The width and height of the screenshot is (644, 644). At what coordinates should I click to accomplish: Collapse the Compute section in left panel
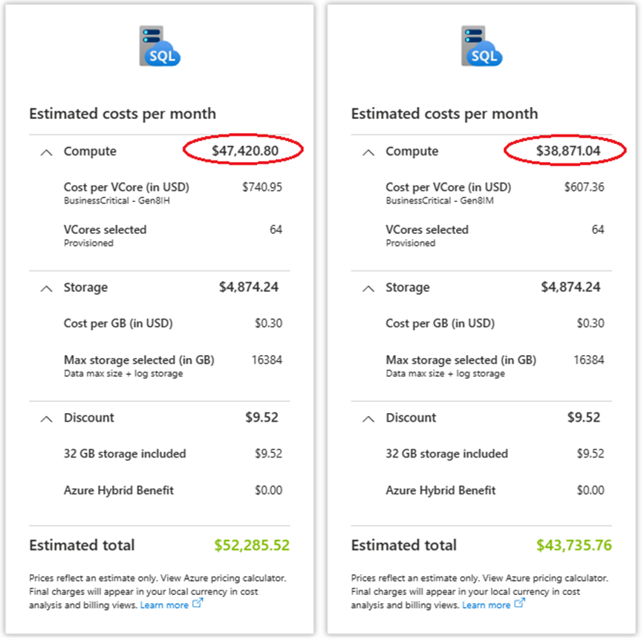(46, 153)
